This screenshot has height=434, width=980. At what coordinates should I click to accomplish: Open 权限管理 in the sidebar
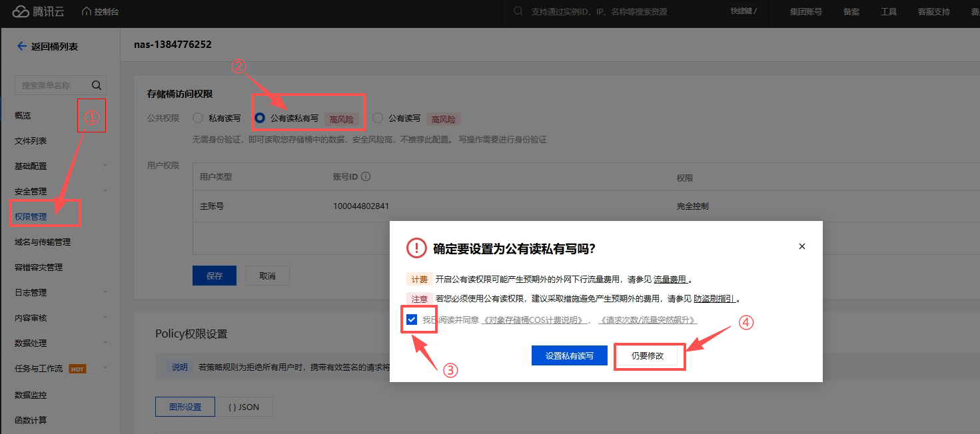click(x=31, y=216)
